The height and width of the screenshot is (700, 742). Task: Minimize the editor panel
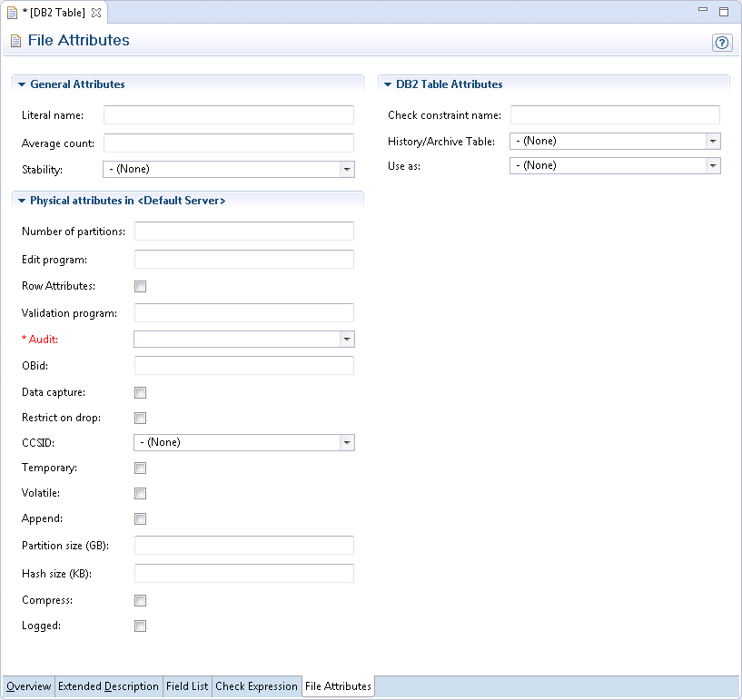pyautogui.click(x=703, y=12)
